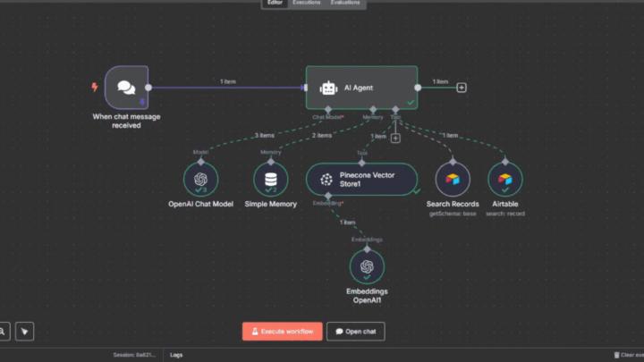Open the Embeddings OpenAI1 node
This screenshot has height=362, width=644.
(x=367, y=266)
